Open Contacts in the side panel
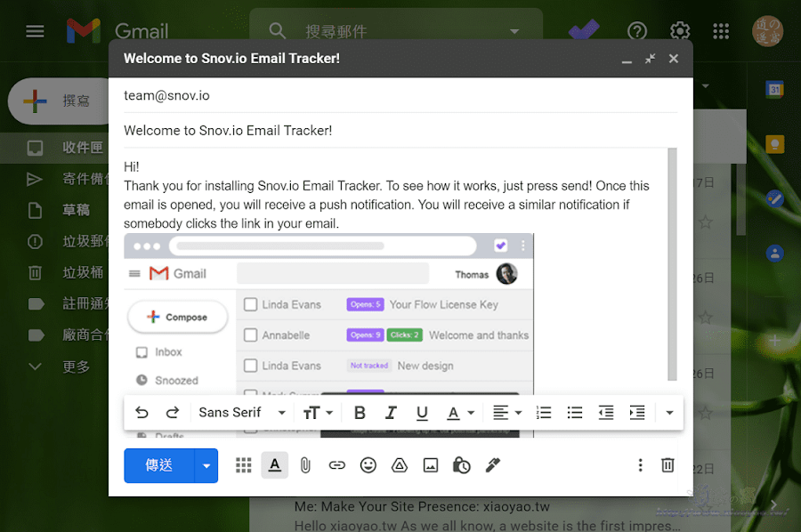Viewport: 801px width, 532px height. tap(775, 253)
